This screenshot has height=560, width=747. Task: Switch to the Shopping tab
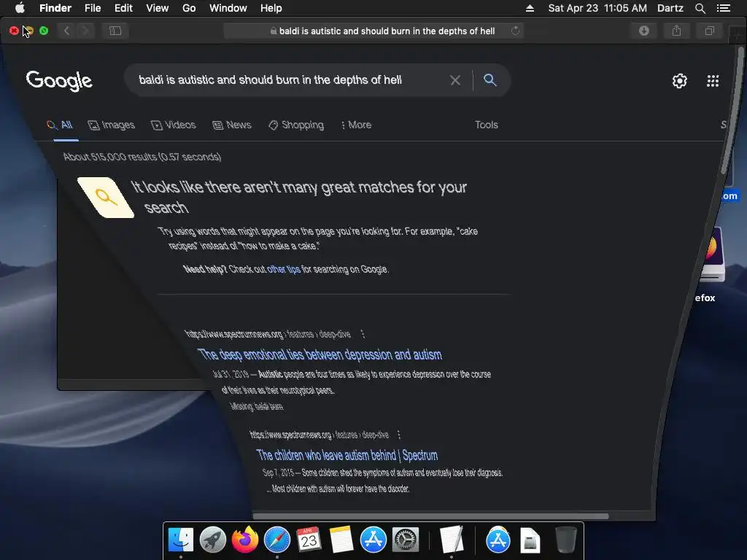pos(296,125)
